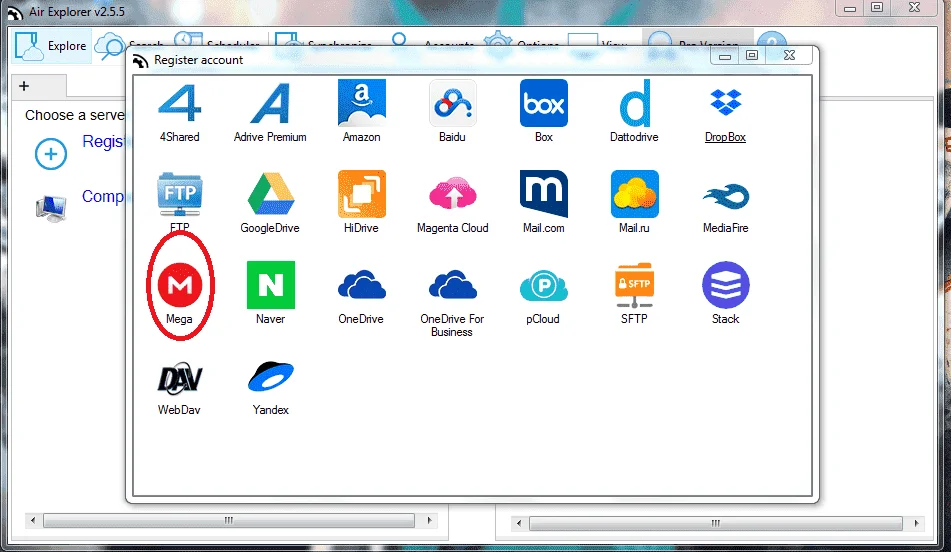
Task: Choose the GoogleDrive icon
Action: pyautogui.click(x=271, y=194)
